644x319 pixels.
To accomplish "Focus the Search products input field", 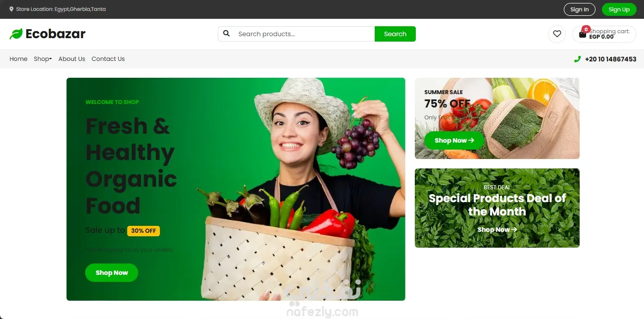I will click(304, 34).
